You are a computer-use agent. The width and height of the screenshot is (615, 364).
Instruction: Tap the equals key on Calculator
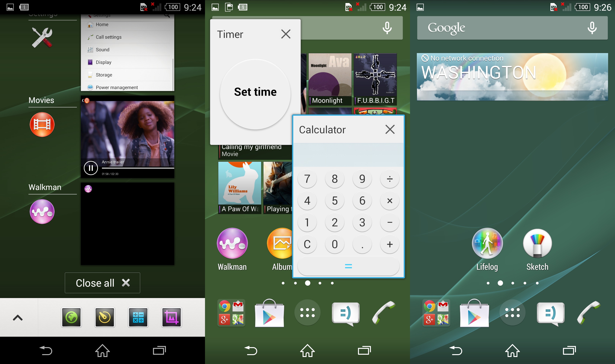(x=348, y=266)
